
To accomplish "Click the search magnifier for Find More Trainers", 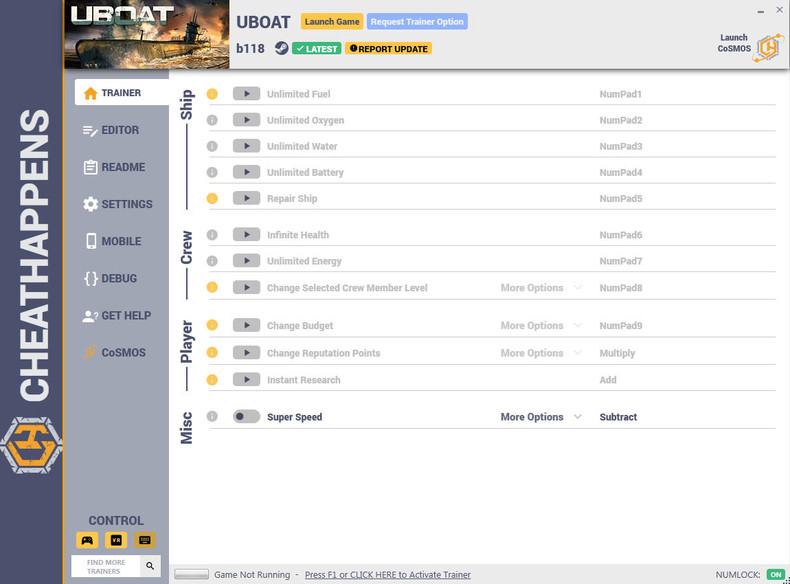I will pyautogui.click(x=150, y=566).
